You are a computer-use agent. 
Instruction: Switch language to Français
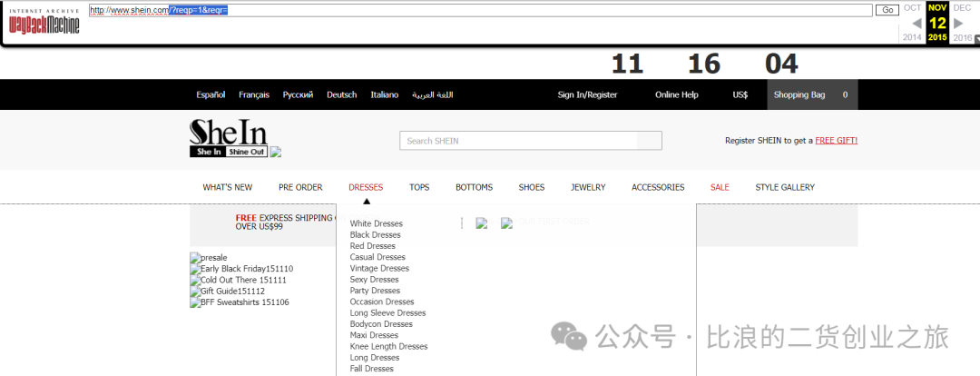coord(254,95)
